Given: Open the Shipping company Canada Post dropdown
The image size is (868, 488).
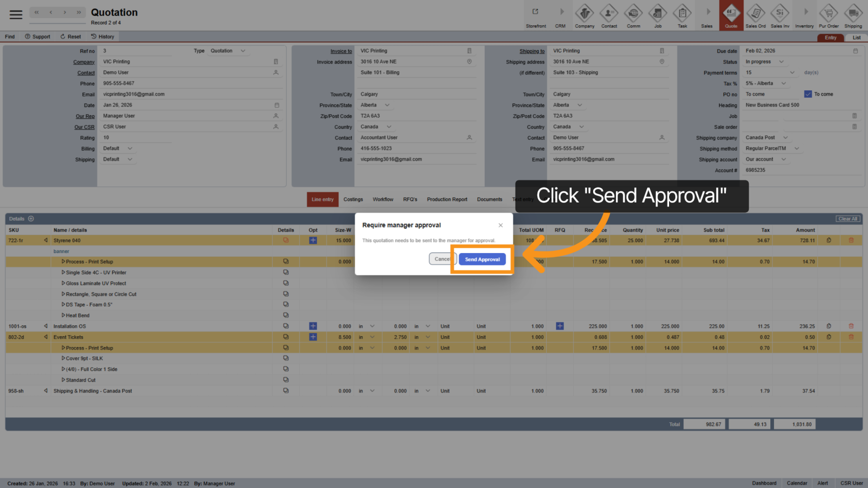Looking at the screenshot, I should click(x=785, y=138).
